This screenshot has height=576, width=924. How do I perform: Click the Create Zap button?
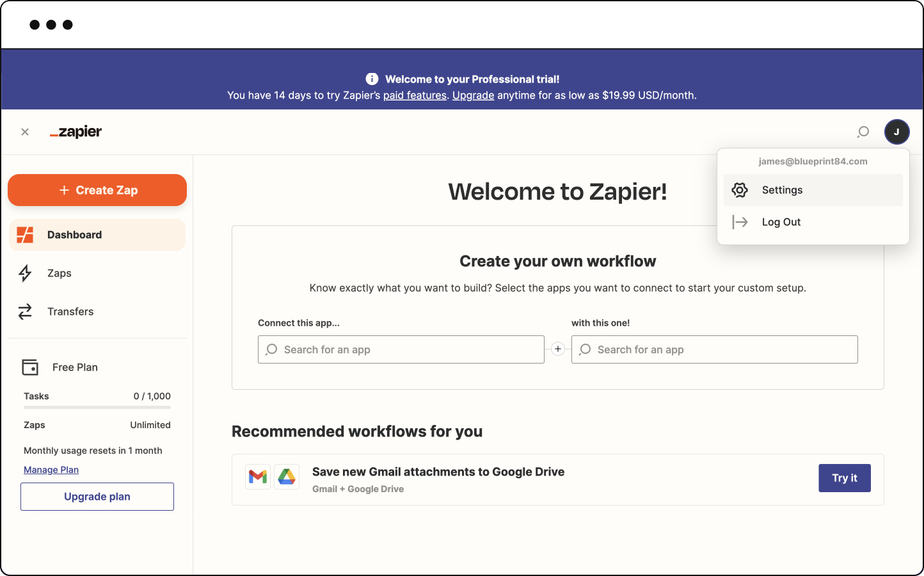click(x=97, y=190)
